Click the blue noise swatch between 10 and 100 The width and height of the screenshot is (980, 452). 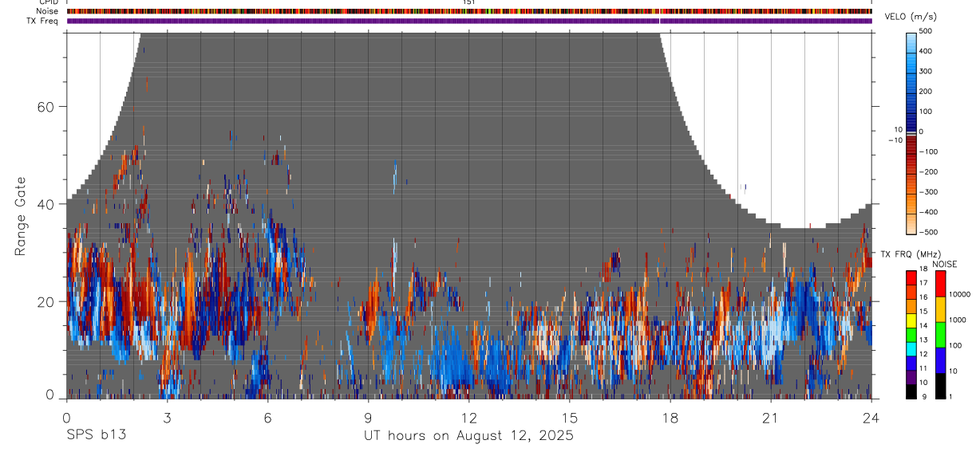point(939,360)
